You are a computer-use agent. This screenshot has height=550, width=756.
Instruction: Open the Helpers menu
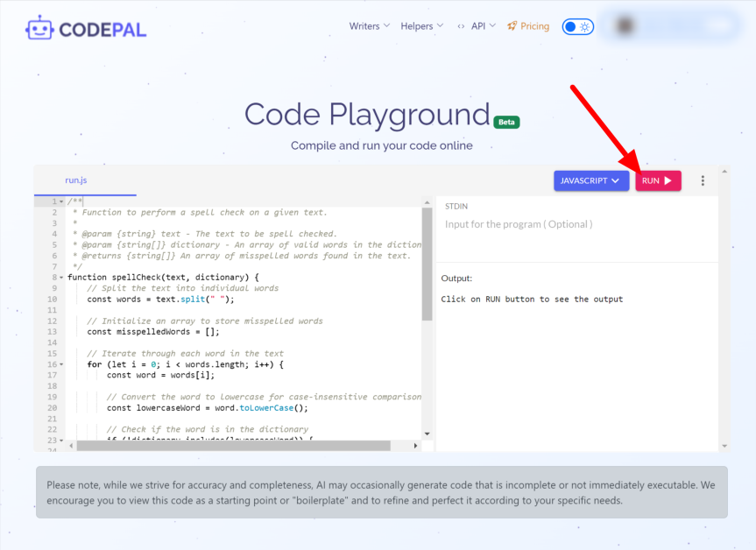coord(420,26)
